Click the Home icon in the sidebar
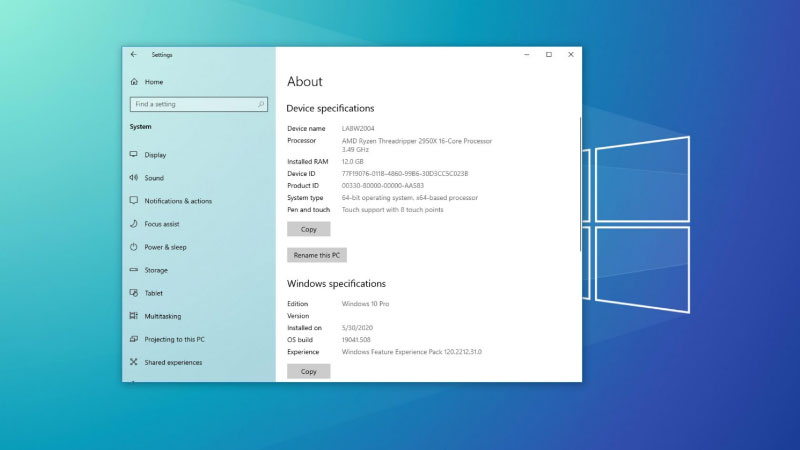Screen dimensions: 800x450 pos(134,82)
